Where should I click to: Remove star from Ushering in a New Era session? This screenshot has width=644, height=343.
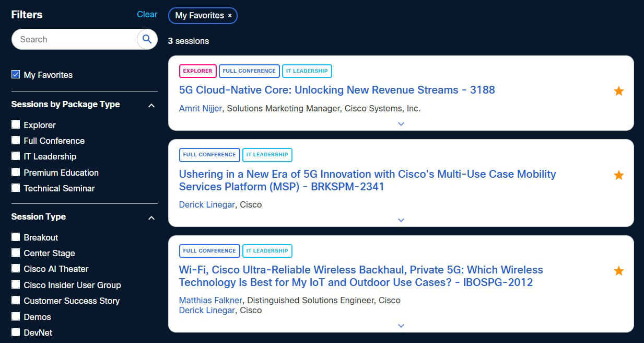click(x=619, y=175)
